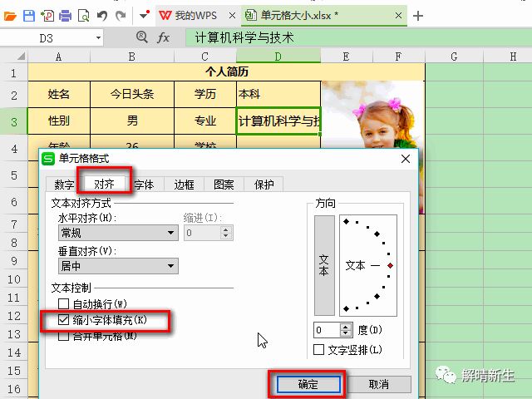The height and width of the screenshot is (399, 532).
Task: Enable the 自动换行 checkbox
Action: point(64,304)
